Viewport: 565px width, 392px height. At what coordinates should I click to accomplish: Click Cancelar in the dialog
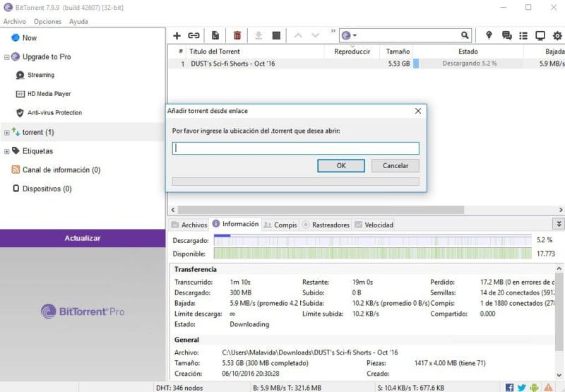point(395,166)
